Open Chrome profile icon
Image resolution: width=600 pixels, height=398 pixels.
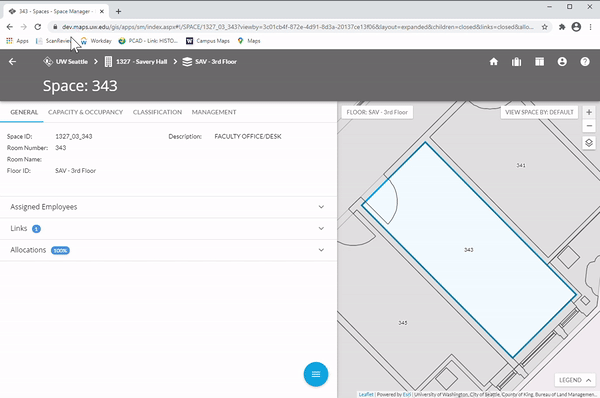[x=576, y=27]
